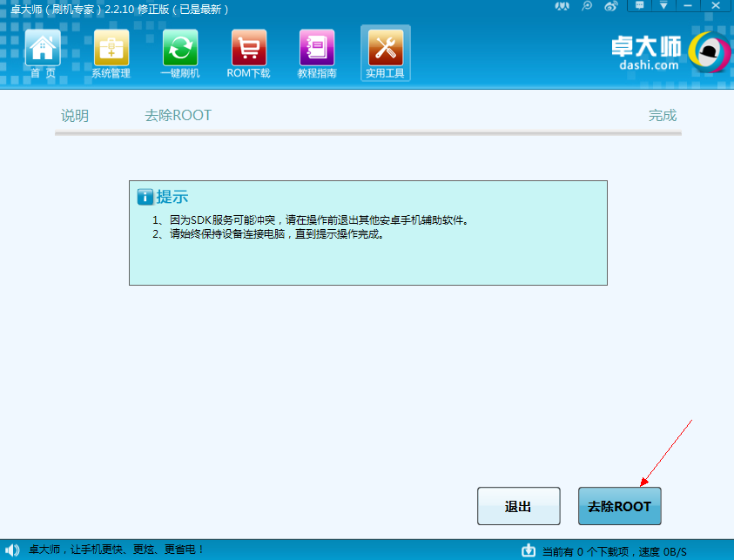This screenshot has width=734, height=560.
Task: Open the download manager icon in status bar
Action: click(528, 550)
